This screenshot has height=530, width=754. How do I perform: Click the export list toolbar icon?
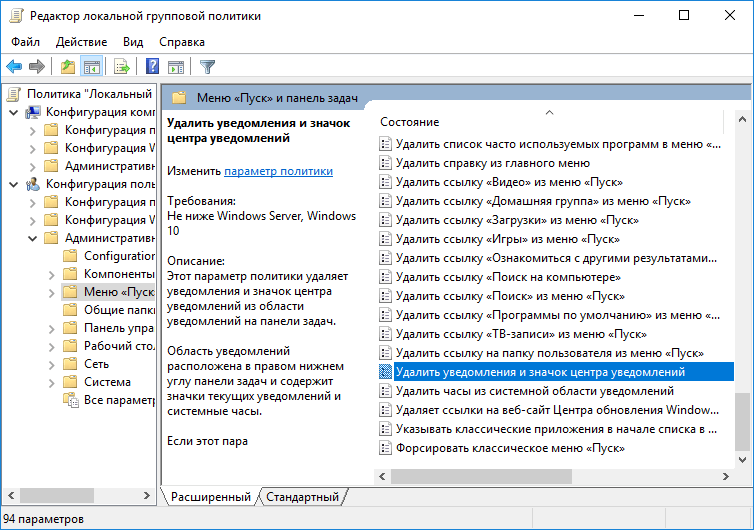tap(122, 67)
